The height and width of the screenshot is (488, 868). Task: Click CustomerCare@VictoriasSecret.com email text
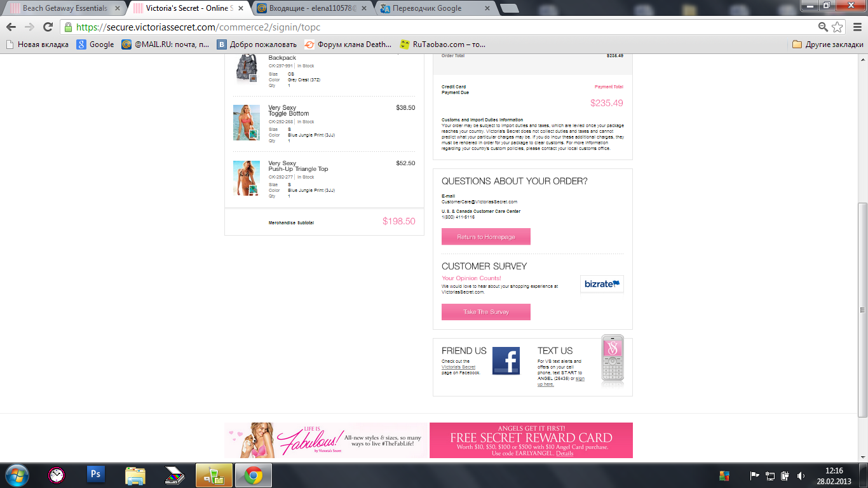[480, 202]
